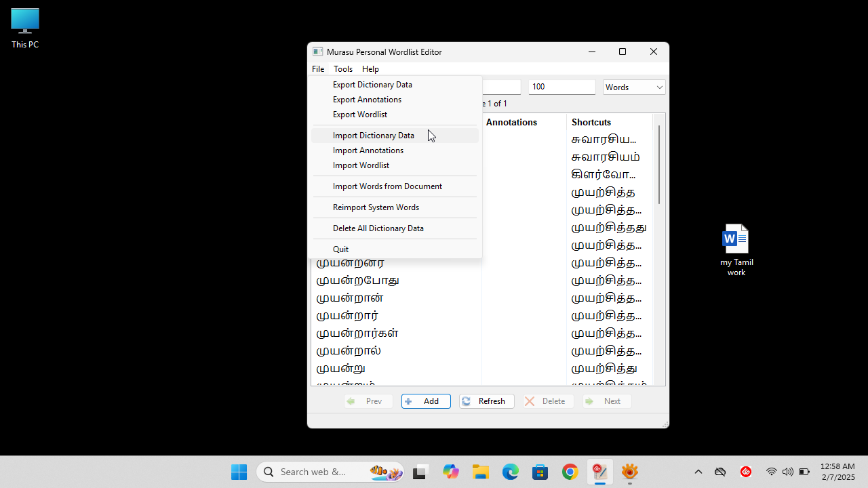Expand the Words dropdown
Viewport: 868px width, 488px height.
click(x=634, y=87)
